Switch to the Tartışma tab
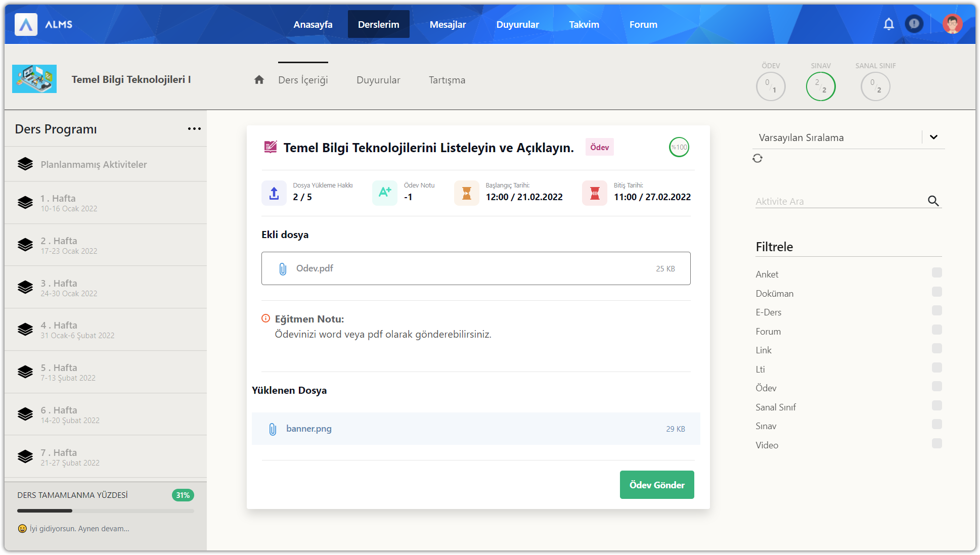980x555 pixels. click(x=447, y=80)
